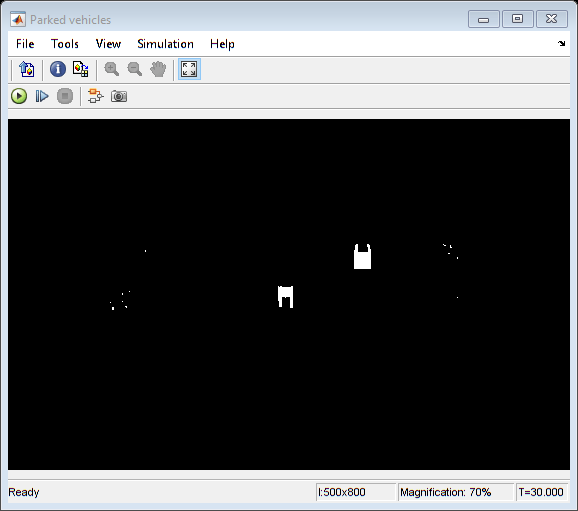Open the Help menu
The height and width of the screenshot is (511, 578).
tap(222, 44)
